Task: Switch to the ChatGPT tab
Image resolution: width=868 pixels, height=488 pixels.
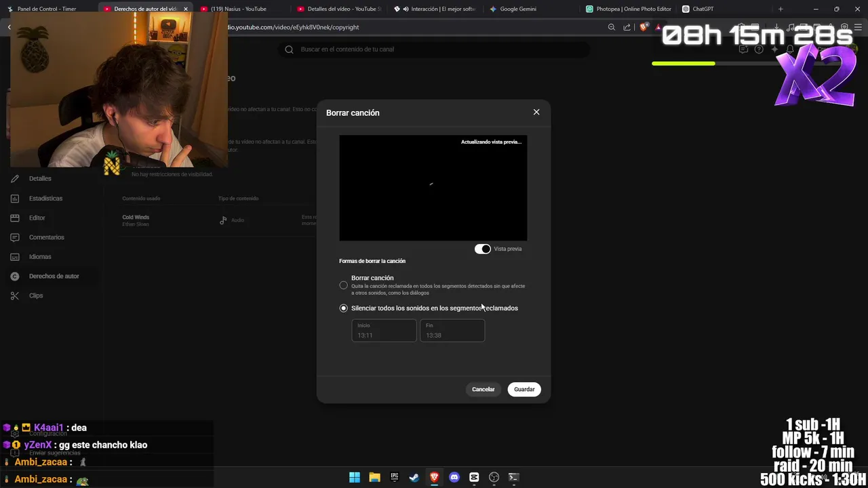Action: (x=703, y=9)
